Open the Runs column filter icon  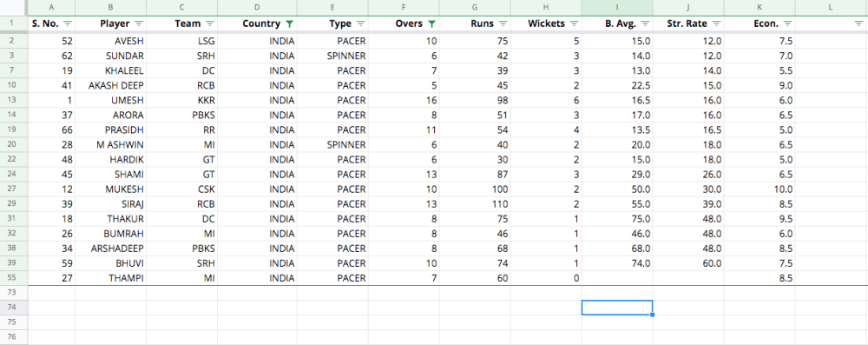[503, 23]
